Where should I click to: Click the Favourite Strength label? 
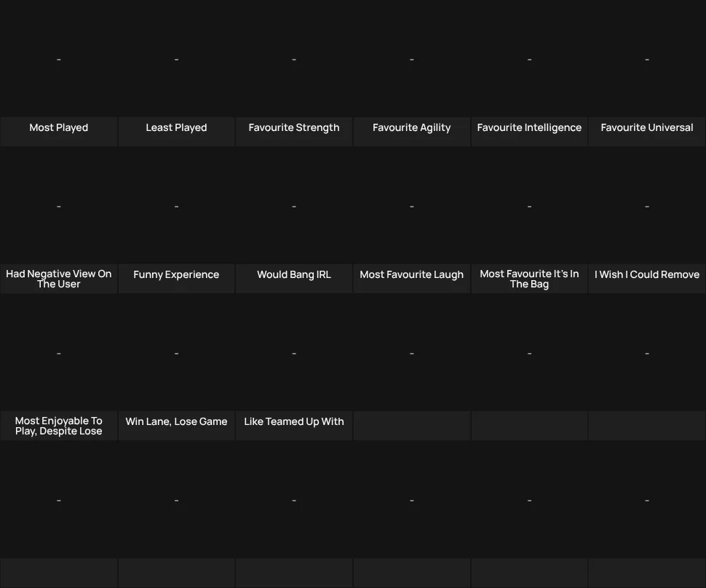click(x=294, y=128)
